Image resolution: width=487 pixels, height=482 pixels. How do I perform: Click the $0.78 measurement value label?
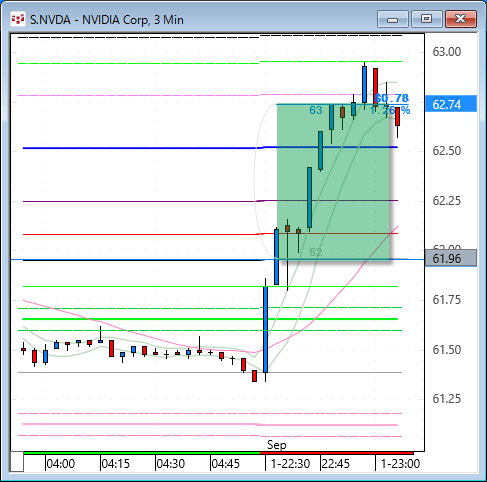(x=392, y=98)
